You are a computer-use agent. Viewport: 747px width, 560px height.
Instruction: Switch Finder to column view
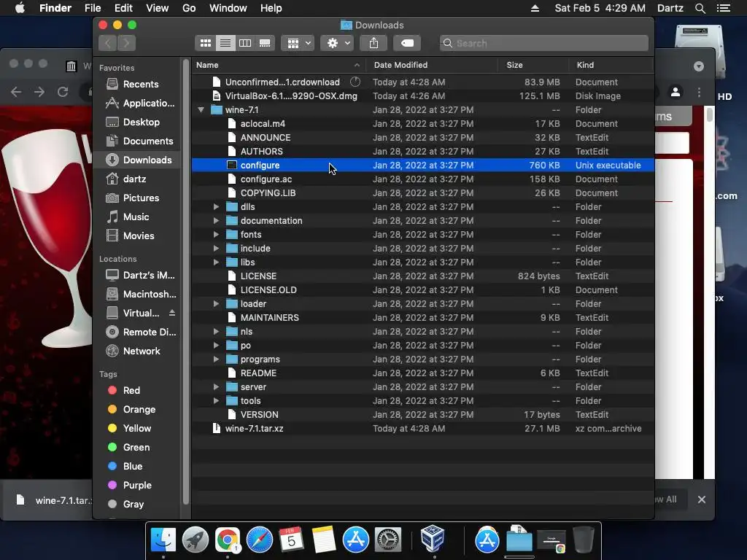click(x=245, y=43)
